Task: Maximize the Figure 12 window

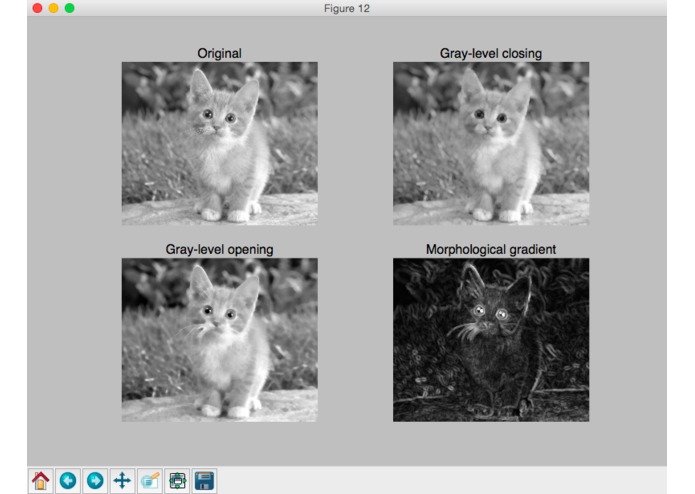Action: tap(70, 8)
